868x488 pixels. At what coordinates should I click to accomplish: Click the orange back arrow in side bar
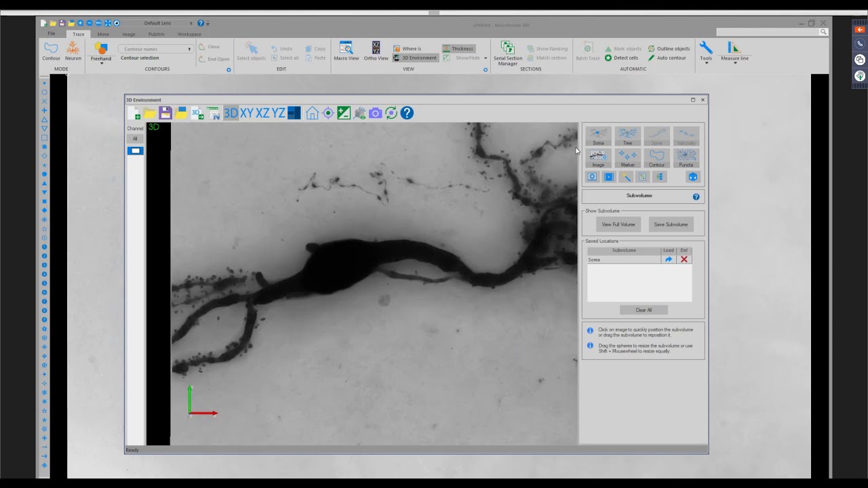point(860,30)
